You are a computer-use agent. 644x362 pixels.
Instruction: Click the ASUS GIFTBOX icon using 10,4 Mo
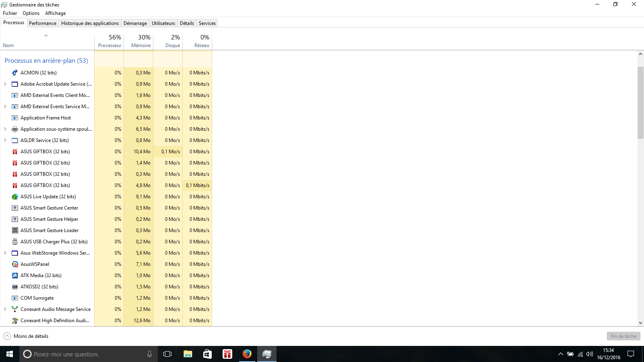click(x=15, y=152)
